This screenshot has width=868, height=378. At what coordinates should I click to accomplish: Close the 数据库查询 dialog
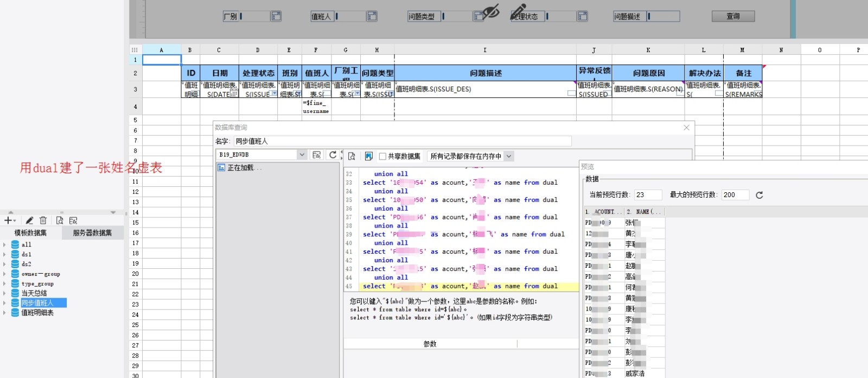tap(686, 128)
